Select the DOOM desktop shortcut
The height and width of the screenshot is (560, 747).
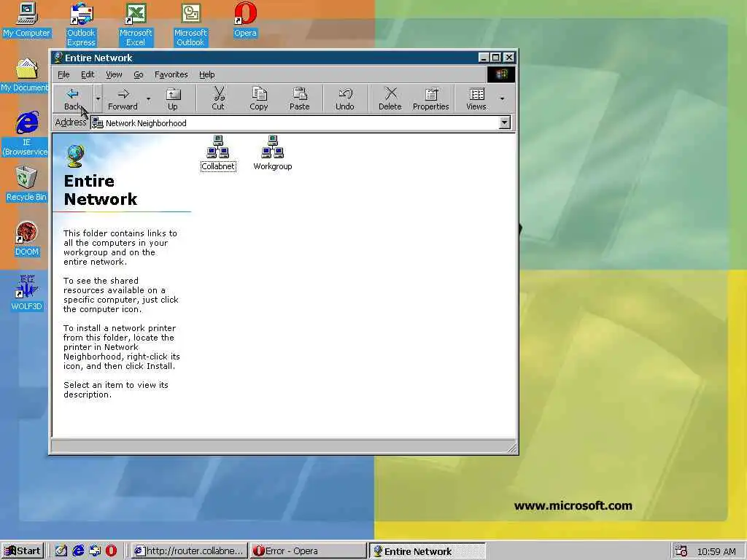[26, 239]
